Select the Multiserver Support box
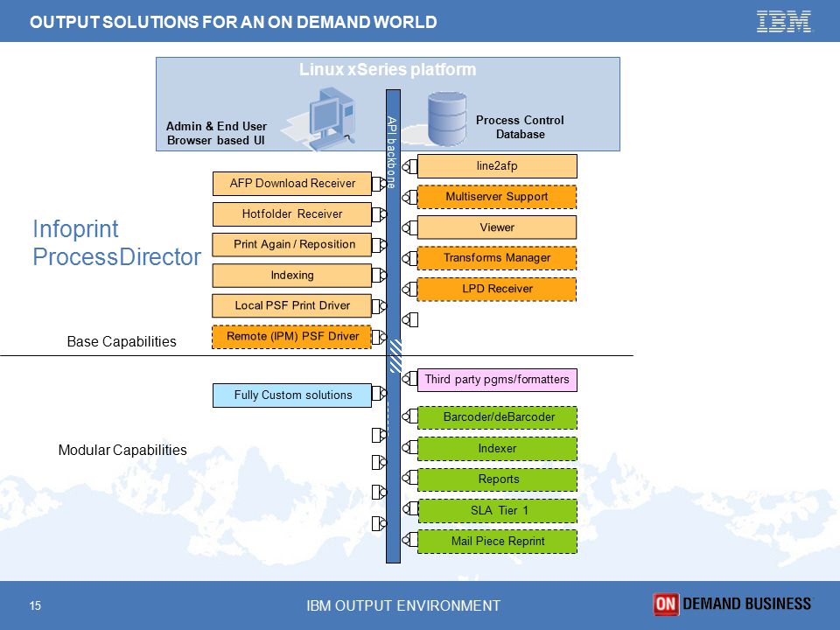 tap(497, 197)
